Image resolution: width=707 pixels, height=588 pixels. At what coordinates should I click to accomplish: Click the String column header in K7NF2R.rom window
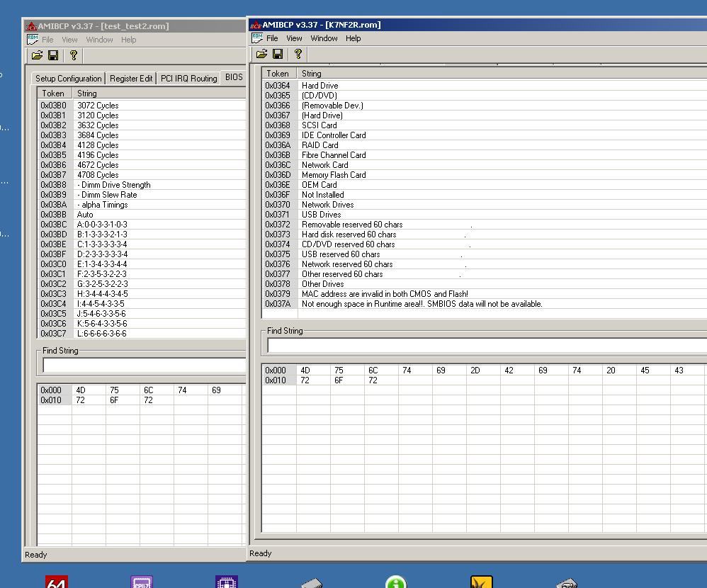pyautogui.click(x=502, y=74)
